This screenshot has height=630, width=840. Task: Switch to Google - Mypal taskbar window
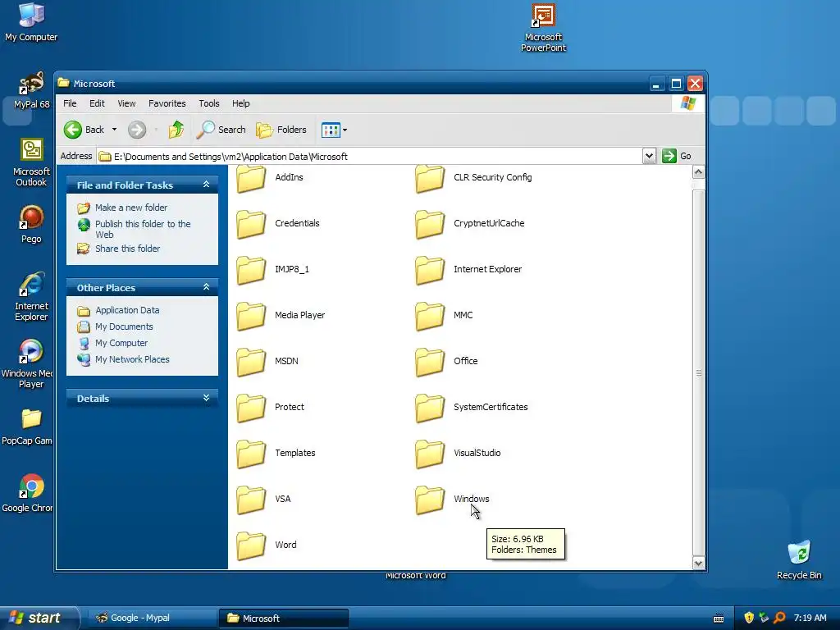151,619
